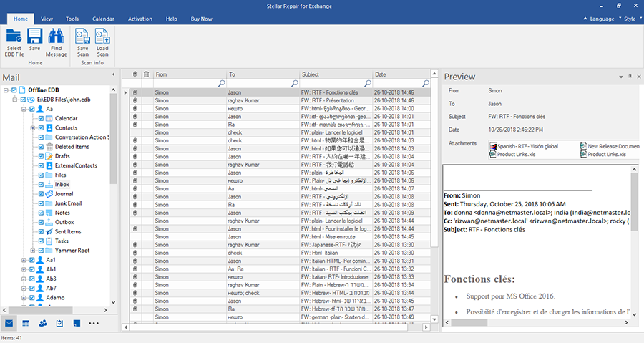Open the Select EDB File tool
Screen dimensions: 644x343
[14, 43]
